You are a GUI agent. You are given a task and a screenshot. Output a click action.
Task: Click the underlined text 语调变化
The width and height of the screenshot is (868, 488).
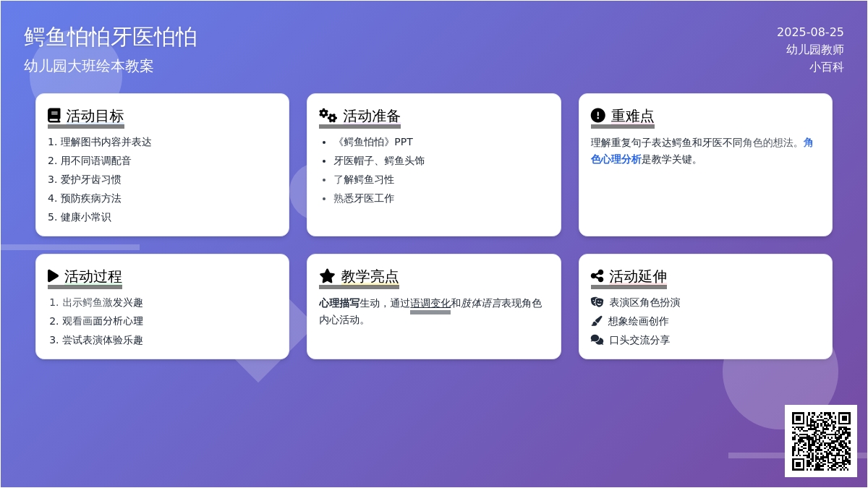pos(430,303)
